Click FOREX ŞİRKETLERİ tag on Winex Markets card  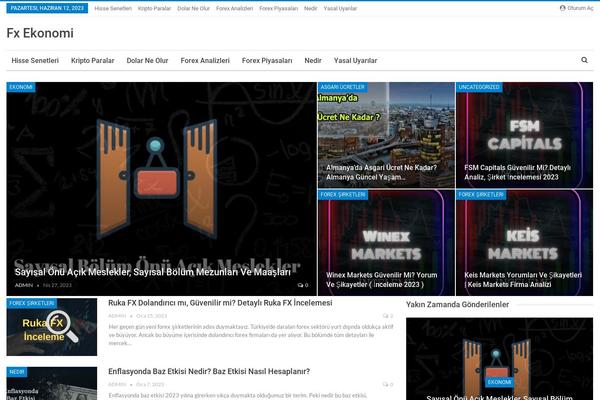click(x=342, y=195)
